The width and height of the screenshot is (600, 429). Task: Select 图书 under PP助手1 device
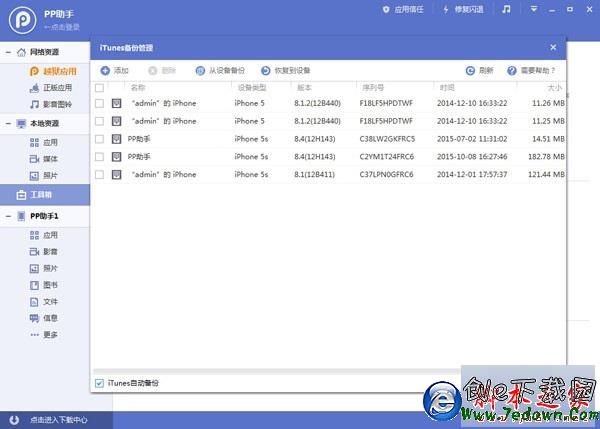44,285
